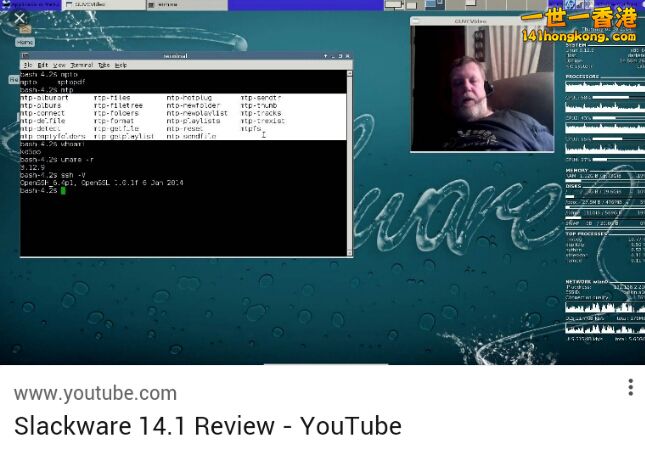Viewport: 645px width, 473px height.
Task: Click the 'mtp-newplaylist' entry in the terminal output
Action: point(197,113)
